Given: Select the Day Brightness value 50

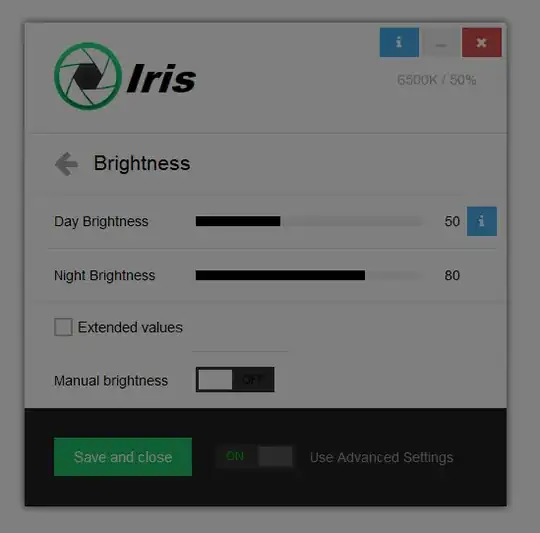Looking at the screenshot, I should click(x=452, y=221).
